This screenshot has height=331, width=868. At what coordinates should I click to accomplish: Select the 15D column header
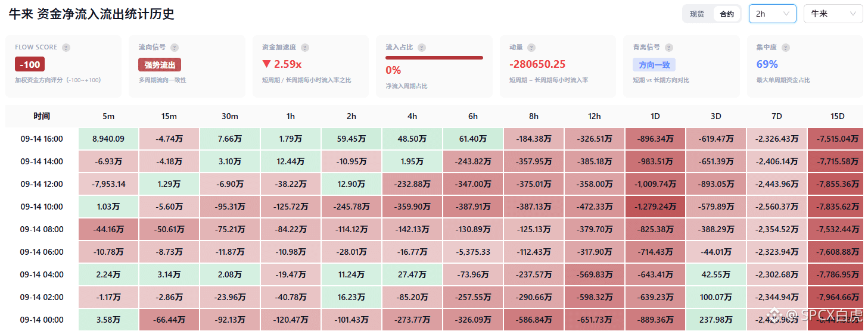click(x=837, y=116)
